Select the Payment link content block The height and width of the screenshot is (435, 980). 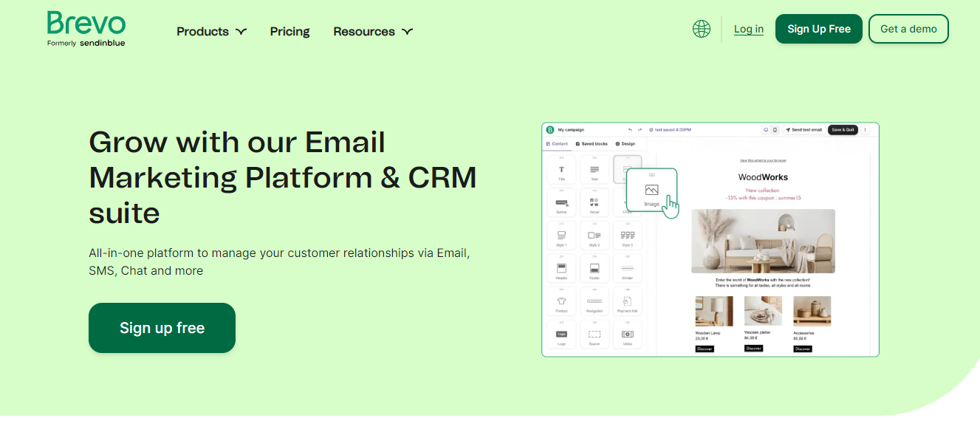coord(628,302)
